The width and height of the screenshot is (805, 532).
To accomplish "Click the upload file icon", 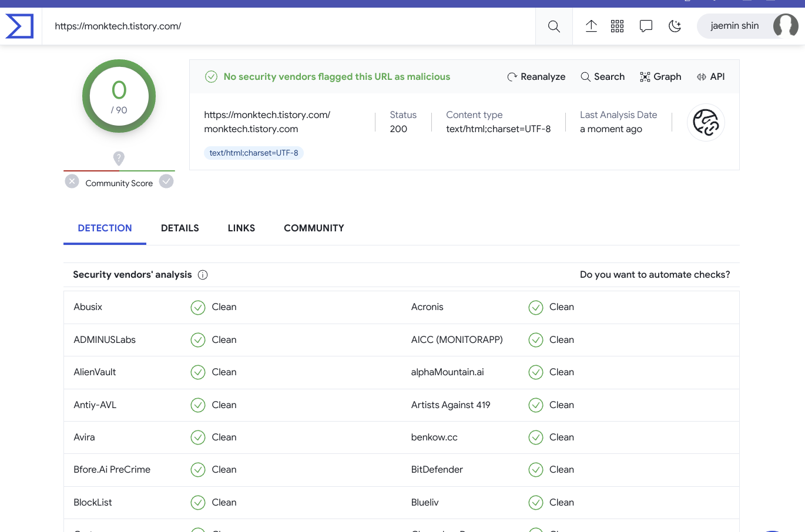I will click(x=591, y=26).
